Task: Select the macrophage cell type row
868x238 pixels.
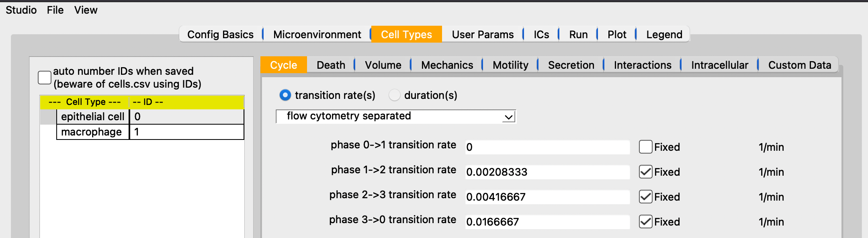Action: [150, 132]
